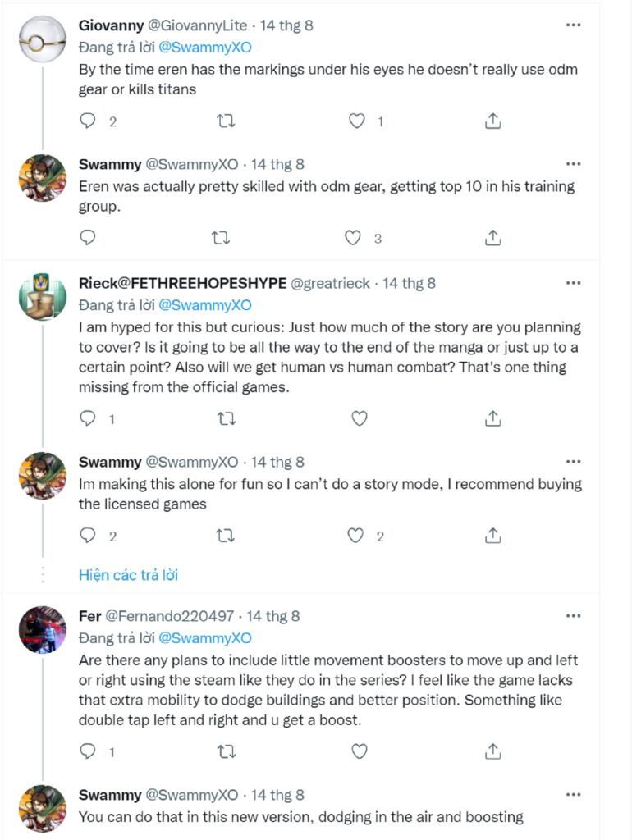Viewport: 632px width, 840px height.
Task: Open more options on Giovanny's tweet
Action: point(574,25)
